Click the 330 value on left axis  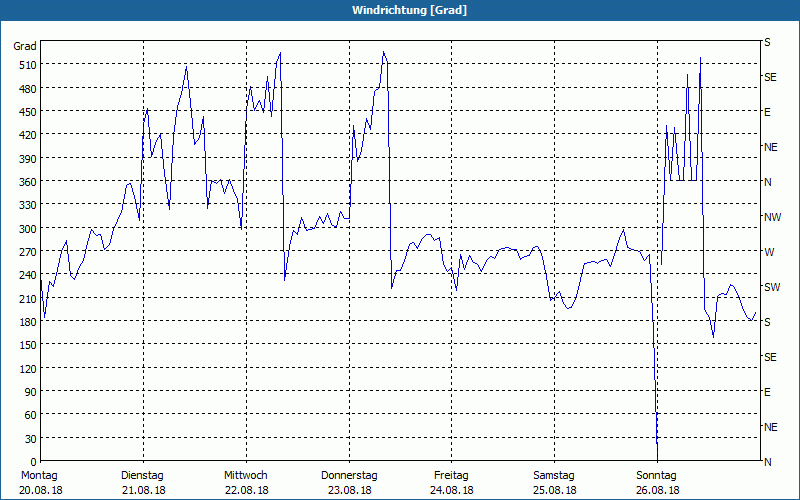[x=28, y=205]
